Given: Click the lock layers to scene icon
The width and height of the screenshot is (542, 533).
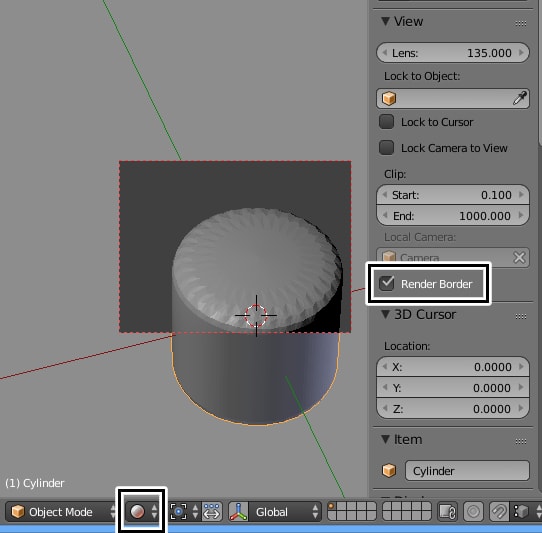Looking at the screenshot, I should [x=448, y=512].
